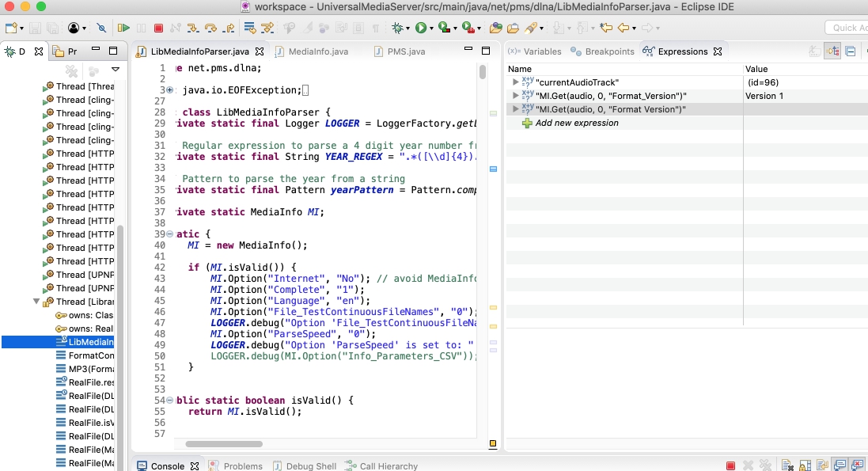Open the Call Hierarchy view tab
This screenshot has width=868, height=471.
(388, 465)
